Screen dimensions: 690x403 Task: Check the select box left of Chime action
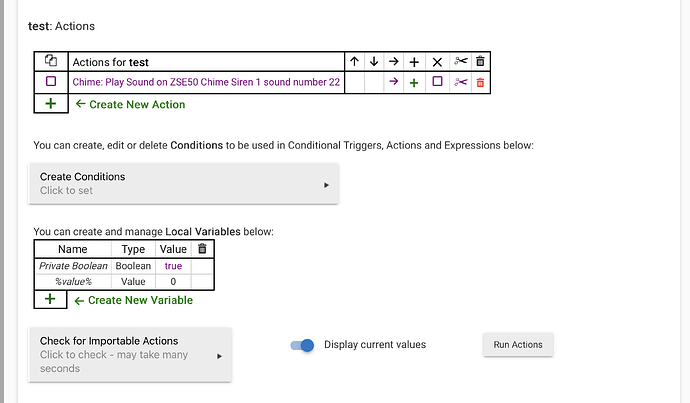click(51, 81)
